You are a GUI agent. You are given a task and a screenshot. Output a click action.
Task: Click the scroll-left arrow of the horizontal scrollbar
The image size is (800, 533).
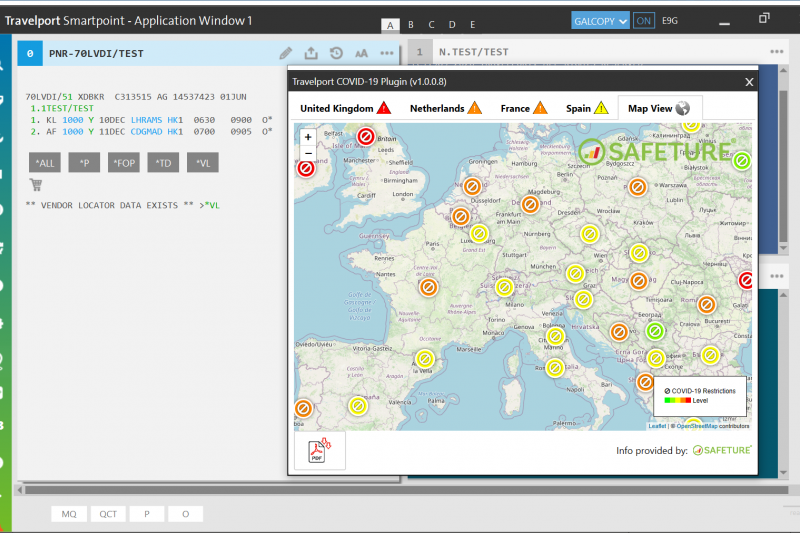tap(19, 490)
